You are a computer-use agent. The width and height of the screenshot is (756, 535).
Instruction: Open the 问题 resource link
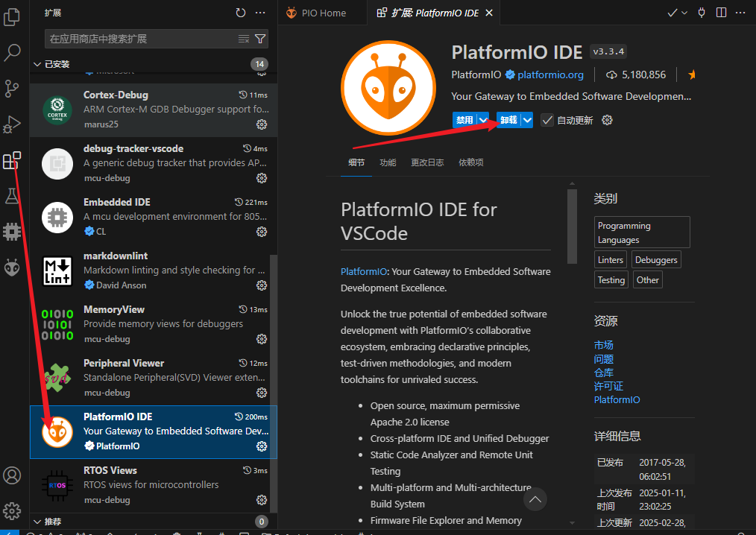pyautogui.click(x=604, y=359)
